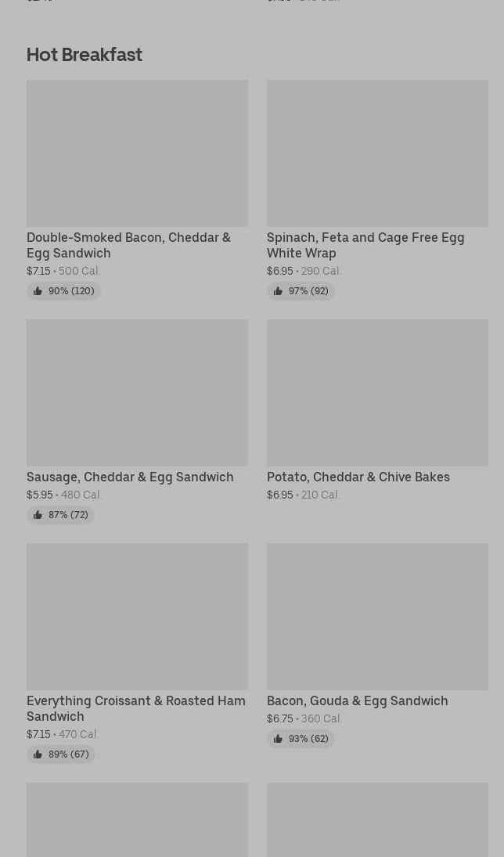Image resolution: width=504 pixels, height=857 pixels.
Task: Select Everything Croissant & Roasted Ham Sandwich title
Action: click(x=136, y=708)
